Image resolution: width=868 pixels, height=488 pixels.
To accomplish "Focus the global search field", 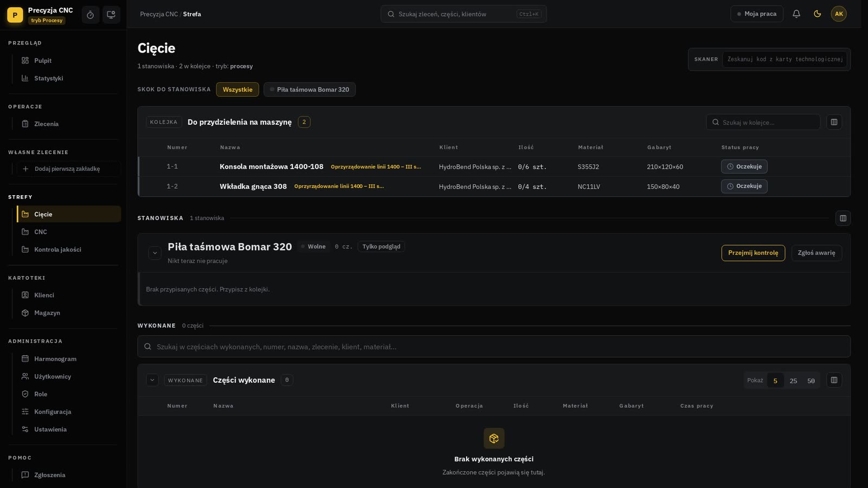I will (464, 14).
